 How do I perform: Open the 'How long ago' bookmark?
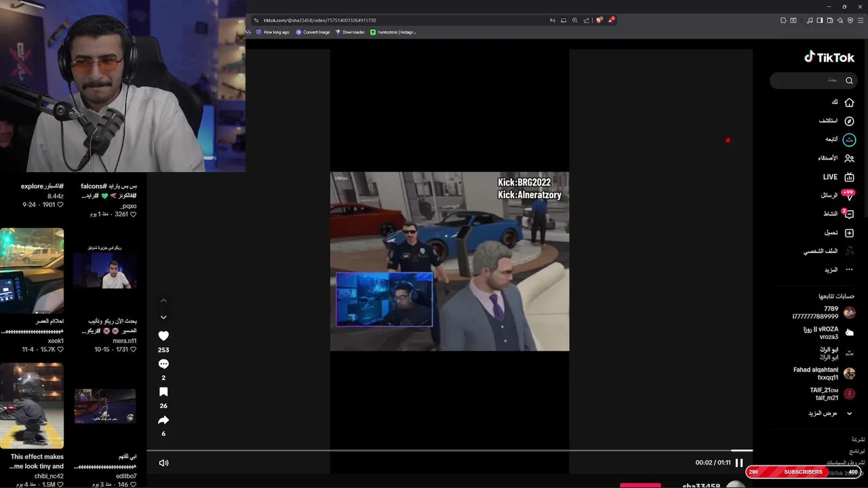coord(271,32)
